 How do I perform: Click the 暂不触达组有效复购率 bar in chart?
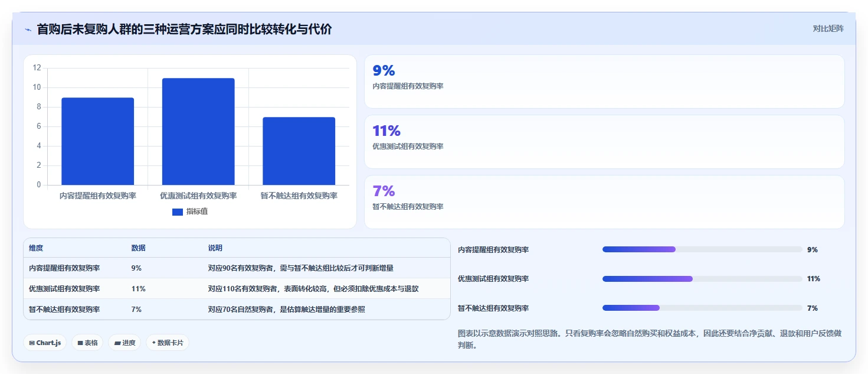click(x=299, y=151)
